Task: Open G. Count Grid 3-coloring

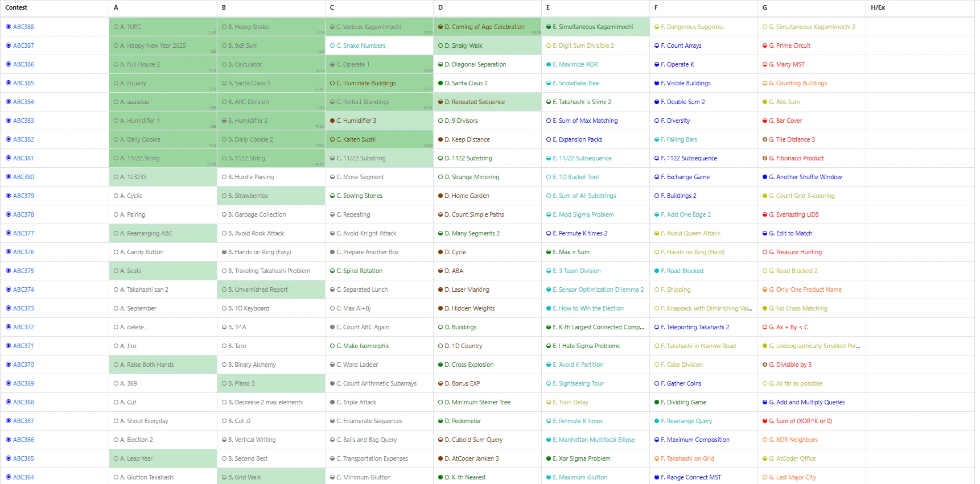Action: click(x=802, y=196)
